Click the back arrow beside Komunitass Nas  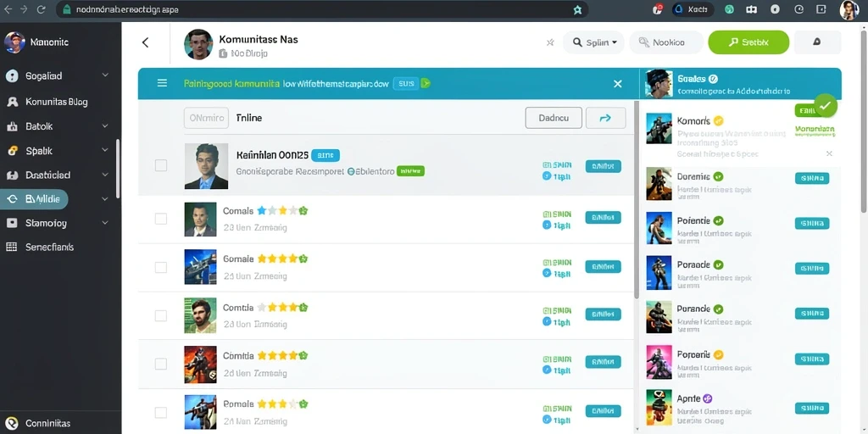[145, 42]
